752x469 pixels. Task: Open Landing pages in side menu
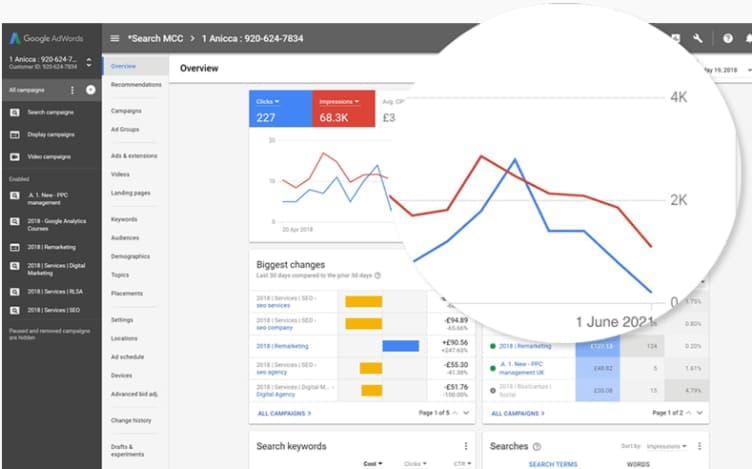coord(130,193)
